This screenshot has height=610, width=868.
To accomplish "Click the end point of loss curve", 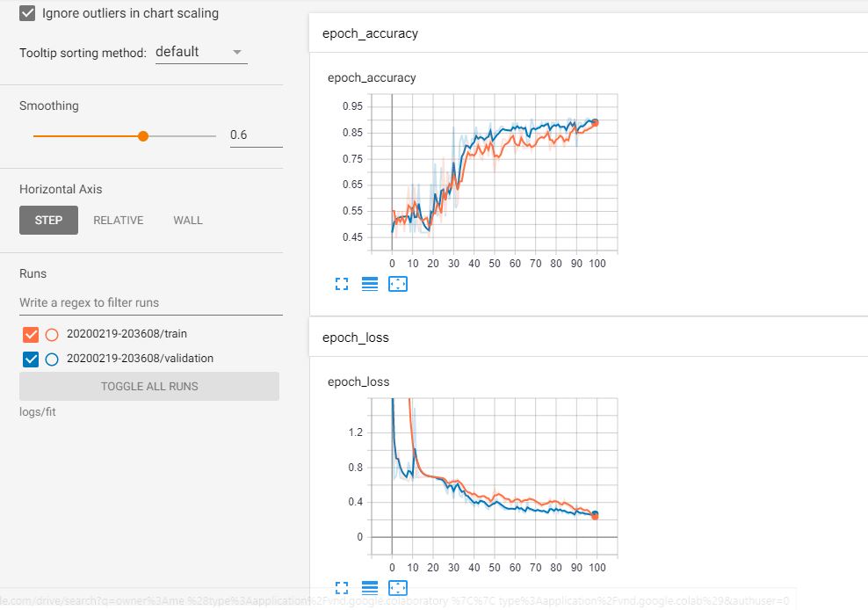I will pos(595,515).
